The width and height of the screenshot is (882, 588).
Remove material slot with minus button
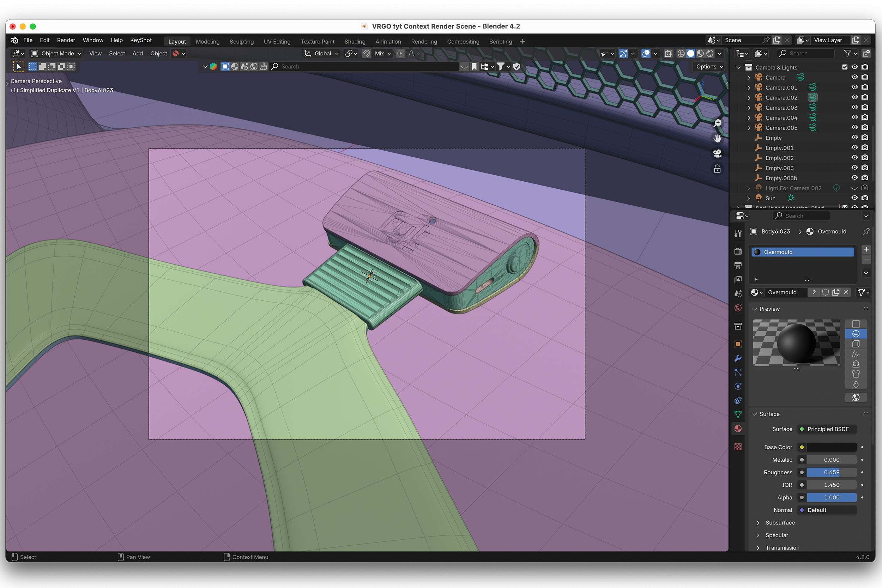[x=866, y=259]
